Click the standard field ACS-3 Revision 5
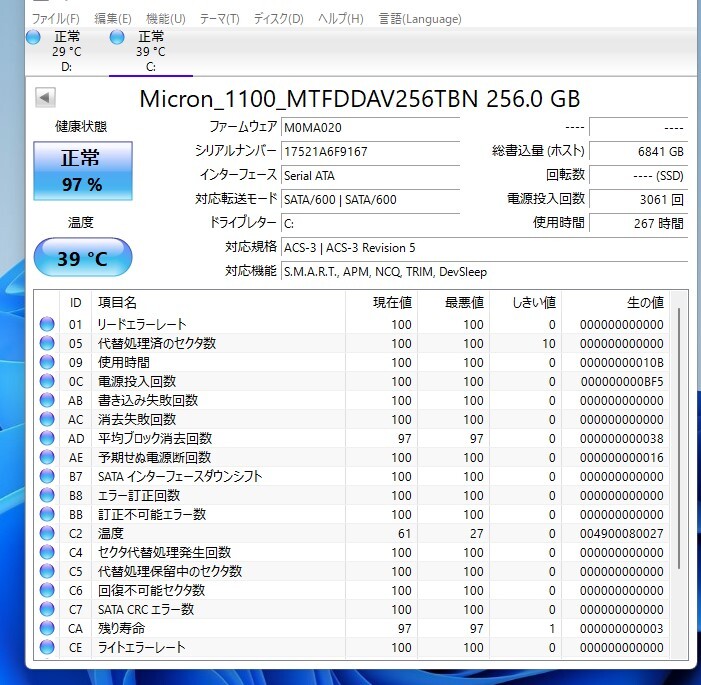The image size is (701, 685). [484, 247]
